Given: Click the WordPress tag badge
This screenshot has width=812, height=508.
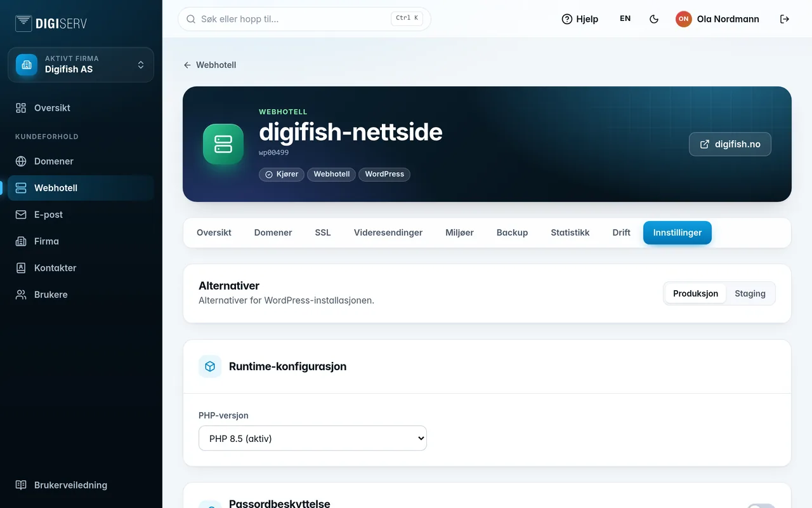Looking at the screenshot, I should (x=384, y=174).
